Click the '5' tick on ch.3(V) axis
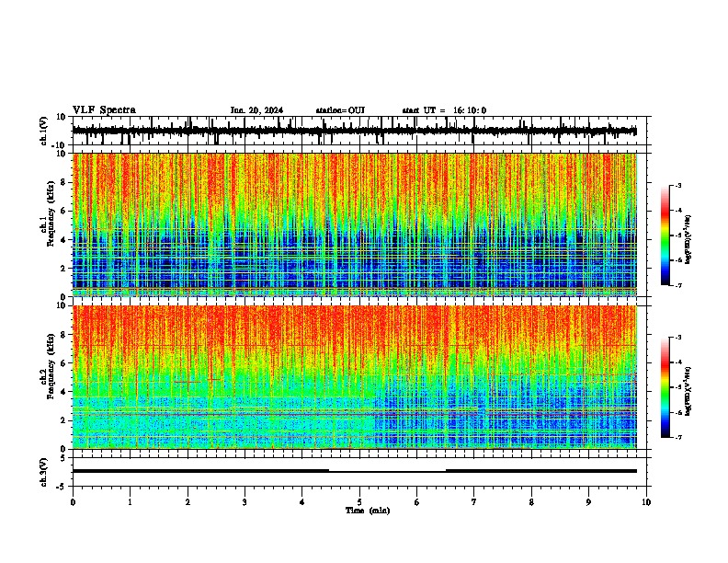 (x=63, y=457)
